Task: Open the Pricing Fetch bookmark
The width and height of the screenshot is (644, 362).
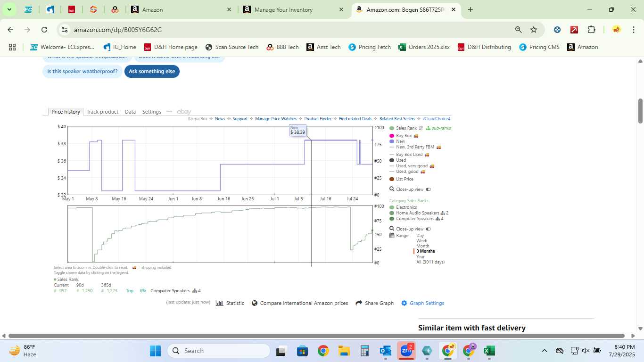Action: pos(370,47)
